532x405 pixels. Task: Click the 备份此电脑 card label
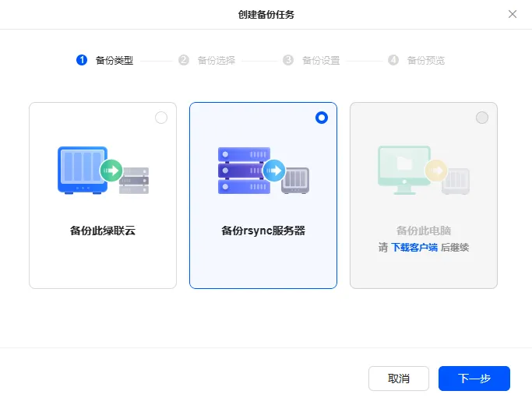[424, 231]
